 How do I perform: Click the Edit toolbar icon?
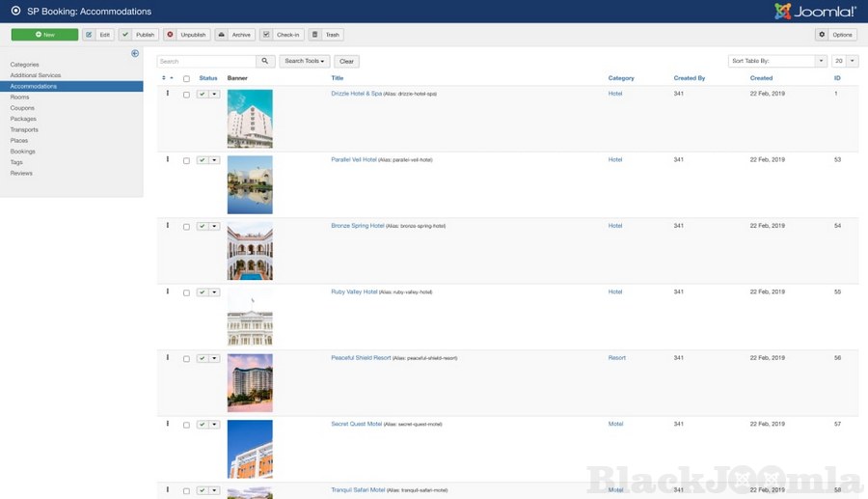pos(89,35)
